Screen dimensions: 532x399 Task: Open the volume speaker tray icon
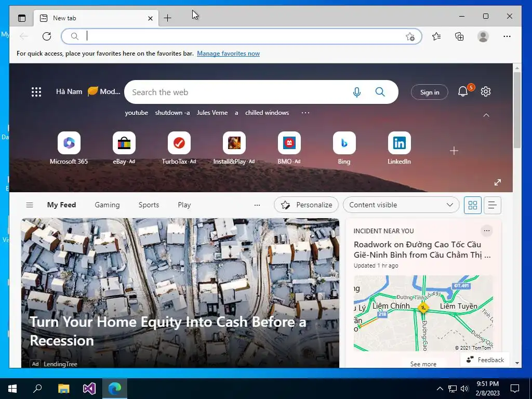tap(464, 389)
